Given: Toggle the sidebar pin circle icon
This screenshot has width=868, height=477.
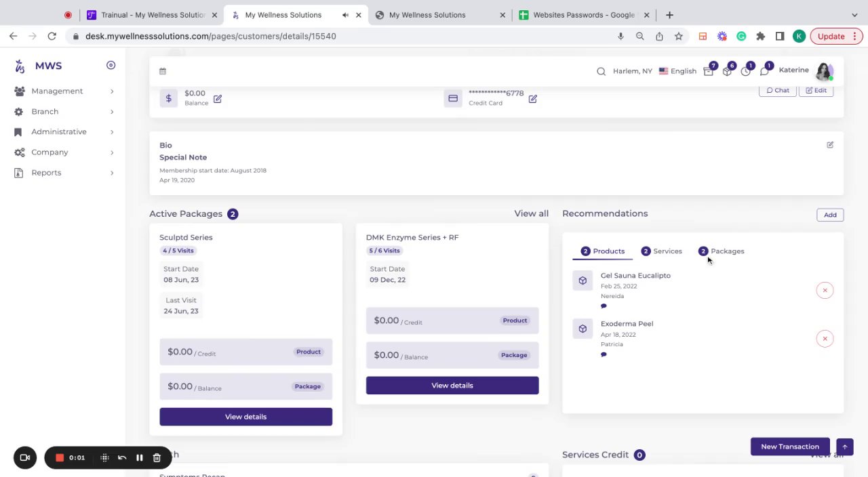Looking at the screenshot, I should tap(111, 65).
